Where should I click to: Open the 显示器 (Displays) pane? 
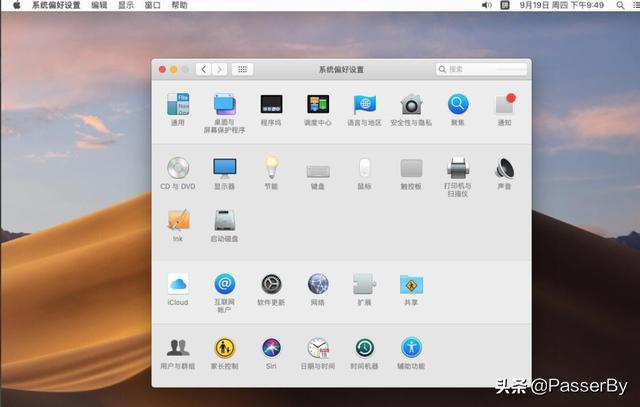pos(224,173)
